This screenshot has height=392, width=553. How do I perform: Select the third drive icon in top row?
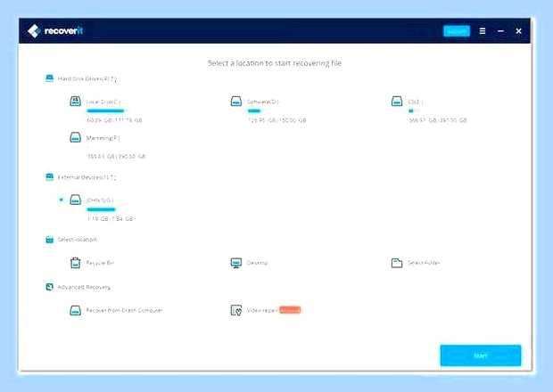pyautogui.click(x=397, y=101)
